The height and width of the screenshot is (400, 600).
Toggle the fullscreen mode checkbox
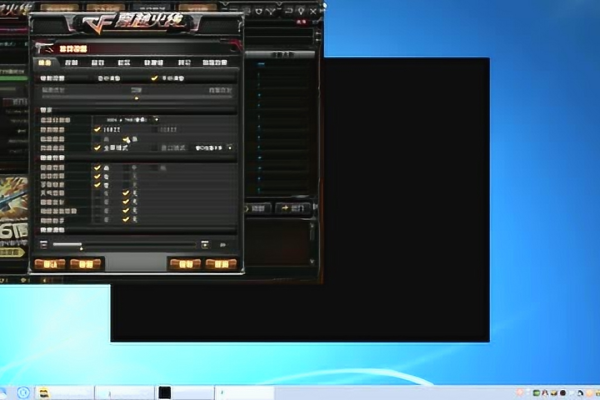pos(97,147)
